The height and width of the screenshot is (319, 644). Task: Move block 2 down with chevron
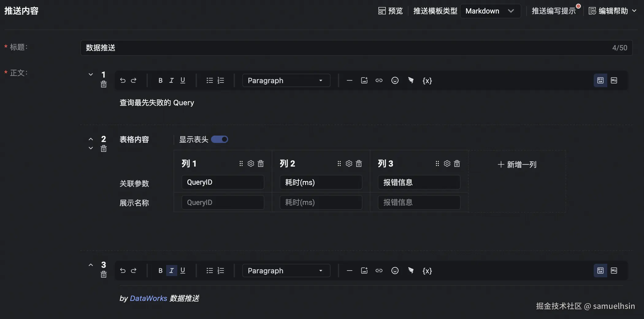[91, 148]
